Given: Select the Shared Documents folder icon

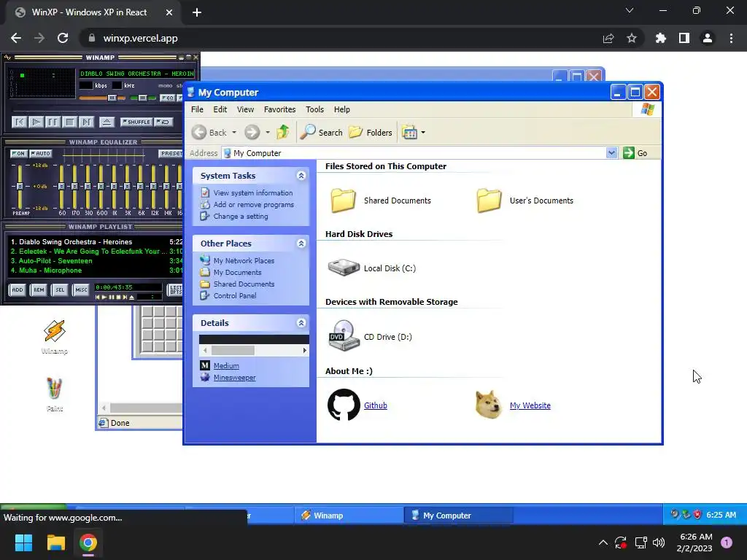Looking at the screenshot, I should pyautogui.click(x=344, y=201).
